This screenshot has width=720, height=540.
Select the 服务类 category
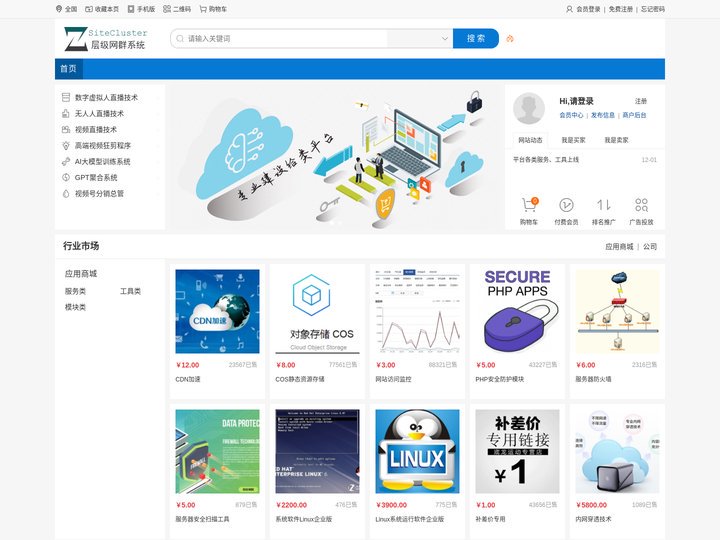coord(75,291)
